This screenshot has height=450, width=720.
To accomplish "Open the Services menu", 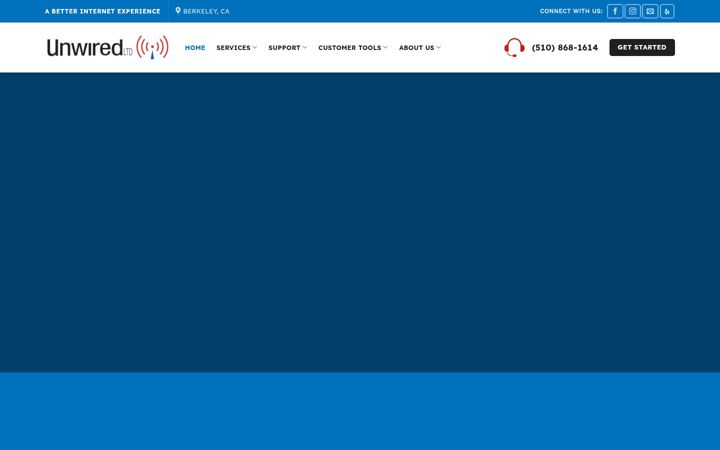I will (236, 48).
